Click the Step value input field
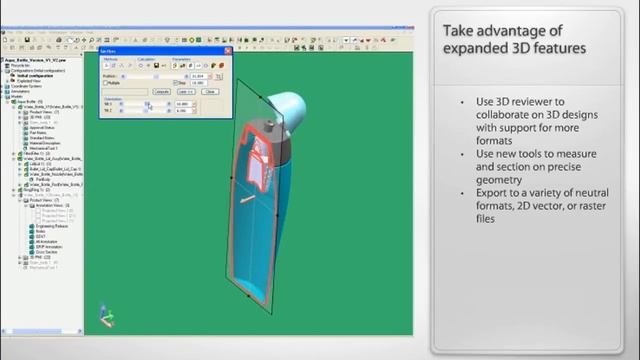The image size is (640, 360). [199, 83]
